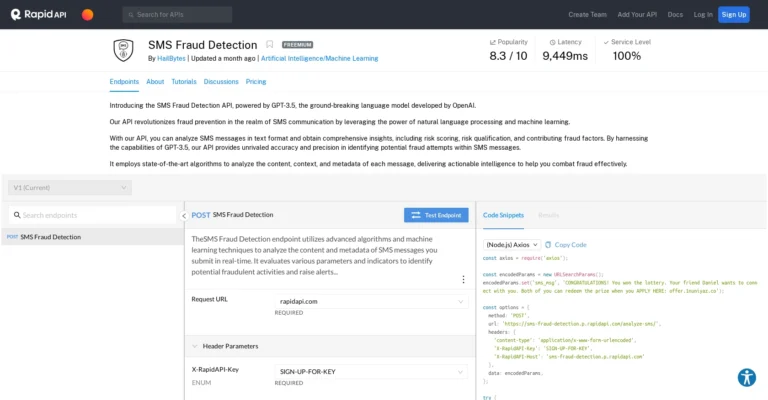Bookmark the SMS Fraud Detection API

[269, 45]
